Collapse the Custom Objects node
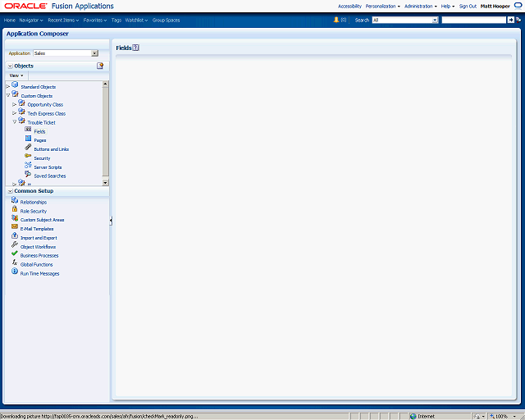525x420 pixels. (8, 95)
